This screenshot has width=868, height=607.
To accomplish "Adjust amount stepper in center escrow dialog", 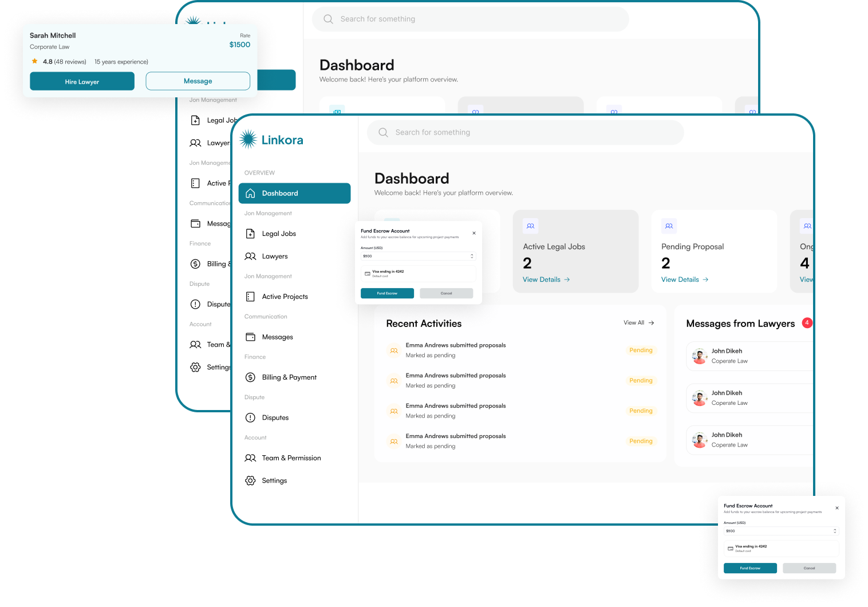I will (x=472, y=256).
